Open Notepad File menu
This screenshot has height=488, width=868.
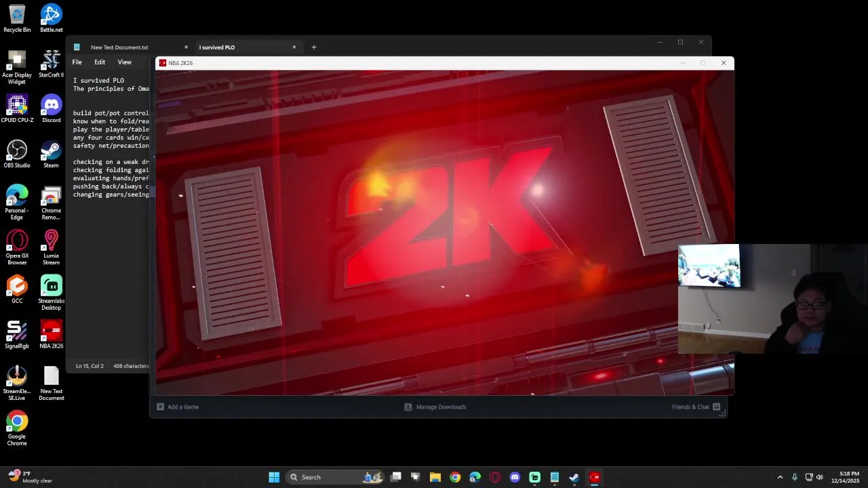[x=77, y=62]
